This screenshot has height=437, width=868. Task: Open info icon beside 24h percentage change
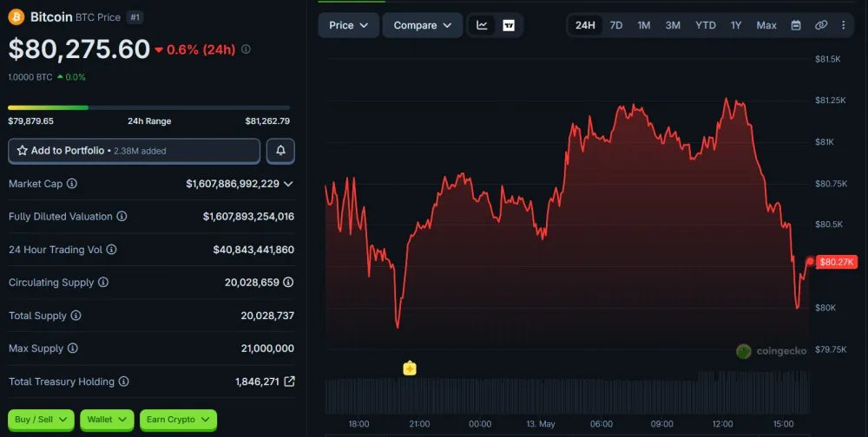(246, 49)
